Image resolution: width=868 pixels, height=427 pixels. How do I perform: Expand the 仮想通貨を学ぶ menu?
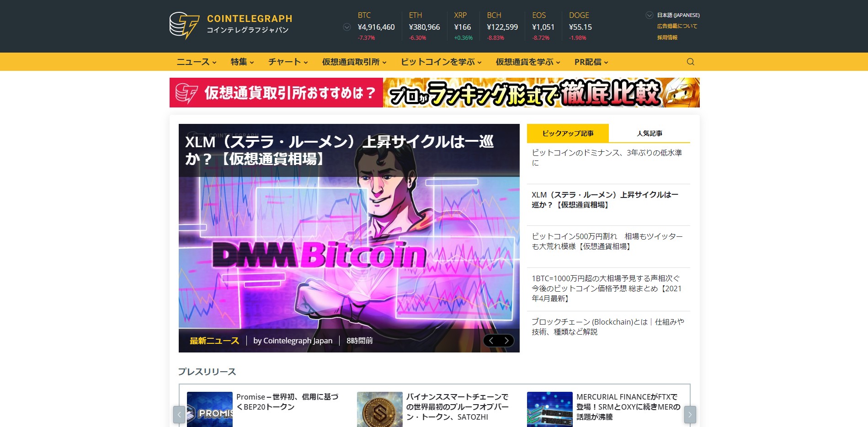pyautogui.click(x=528, y=62)
